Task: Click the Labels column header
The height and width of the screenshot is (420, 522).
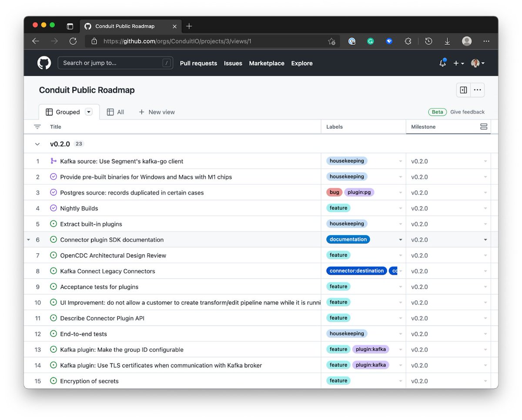Action: (335, 127)
